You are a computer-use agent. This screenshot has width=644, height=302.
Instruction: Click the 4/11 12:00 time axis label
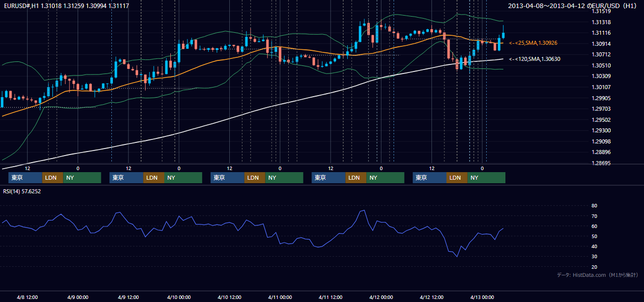[330, 297]
